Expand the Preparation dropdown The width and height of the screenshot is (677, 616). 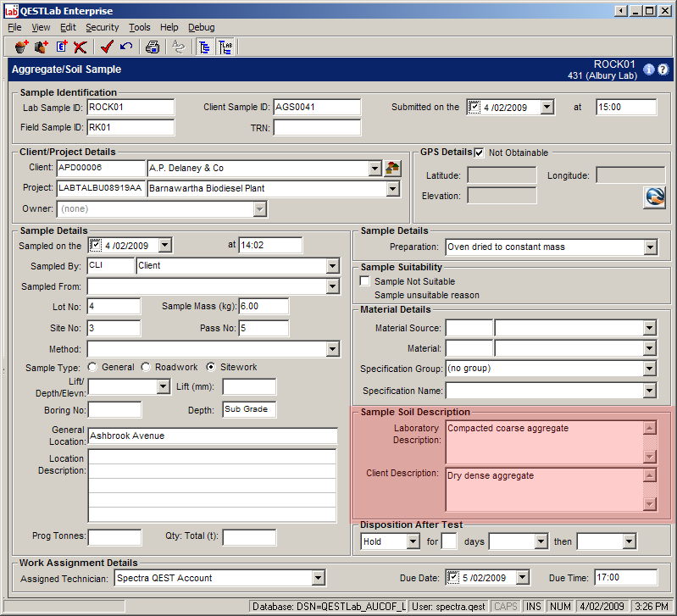pyautogui.click(x=650, y=247)
